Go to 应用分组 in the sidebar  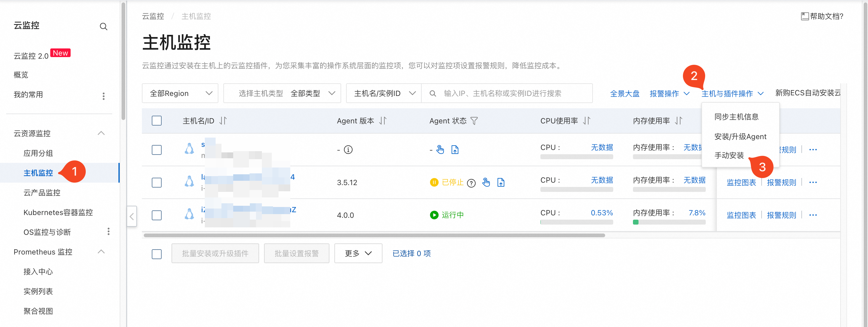click(x=38, y=153)
